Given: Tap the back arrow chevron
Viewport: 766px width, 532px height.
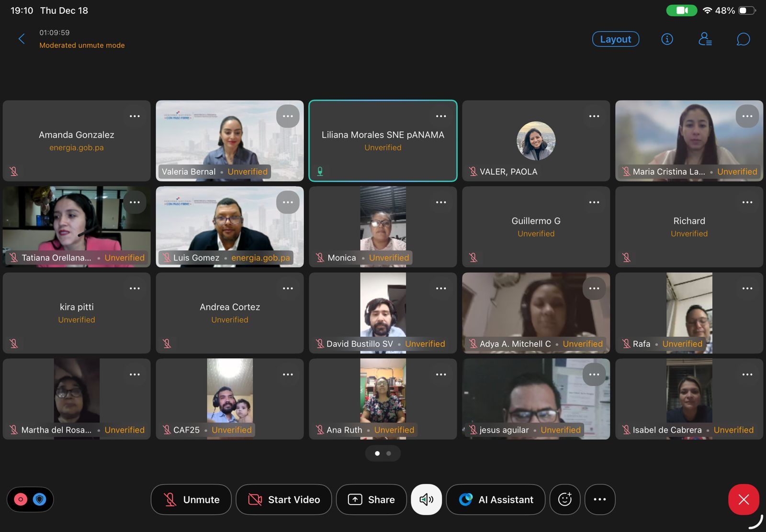Looking at the screenshot, I should [x=22, y=39].
